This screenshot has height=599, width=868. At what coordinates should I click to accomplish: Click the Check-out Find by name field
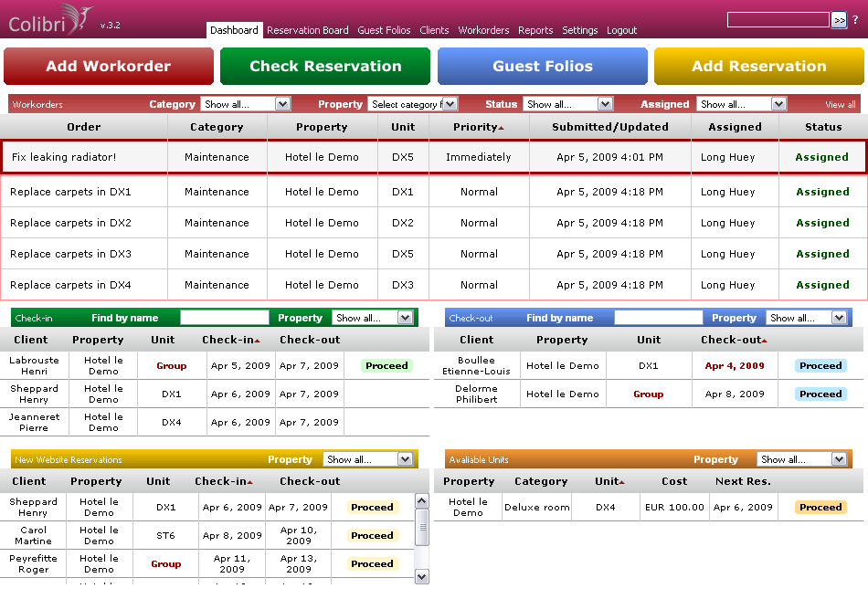tap(659, 318)
